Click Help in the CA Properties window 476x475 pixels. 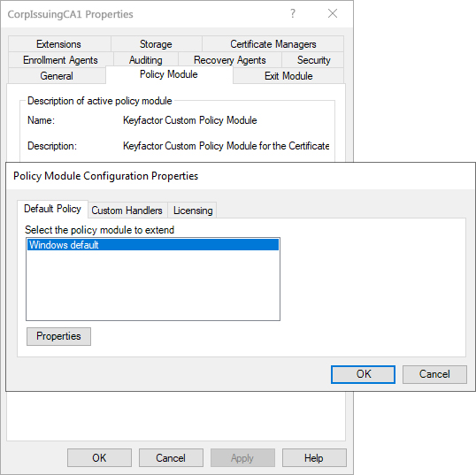(x=314, y=457)
